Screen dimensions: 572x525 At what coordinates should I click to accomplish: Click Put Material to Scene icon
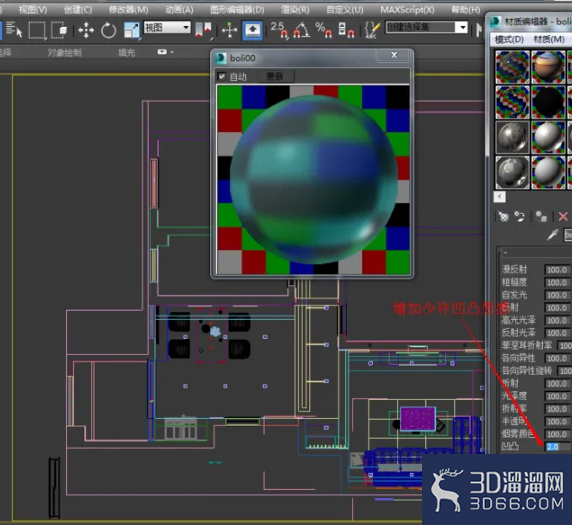pos(519,217)
